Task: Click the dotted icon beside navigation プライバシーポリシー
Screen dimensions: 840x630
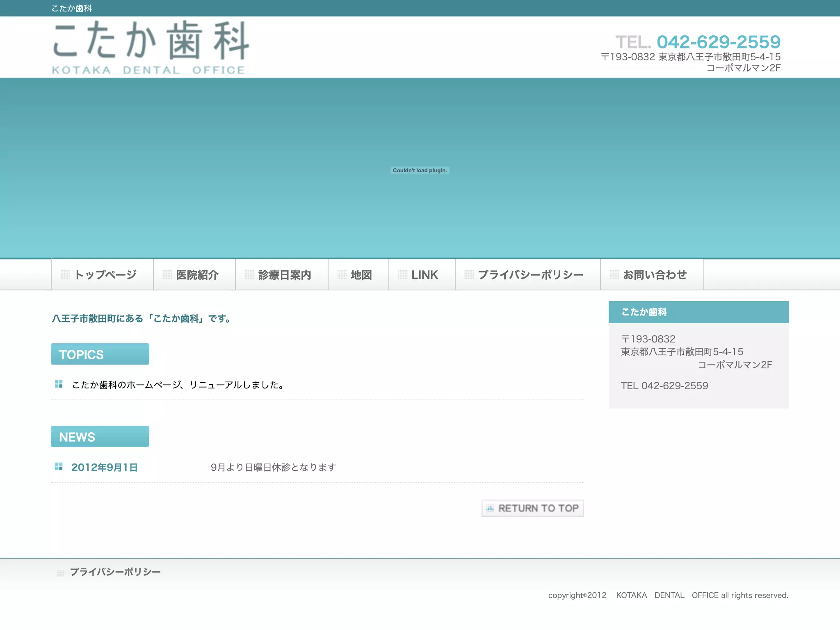Action: [x=469, y=274]
